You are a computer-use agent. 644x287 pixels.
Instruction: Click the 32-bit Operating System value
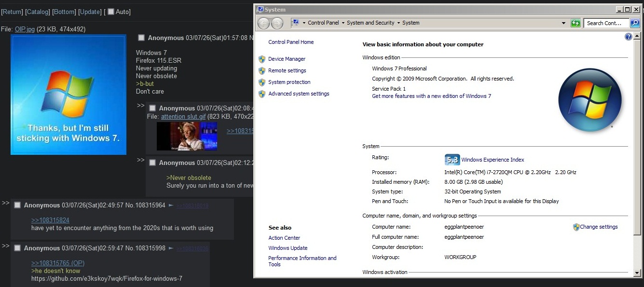[x=472, y=191]
